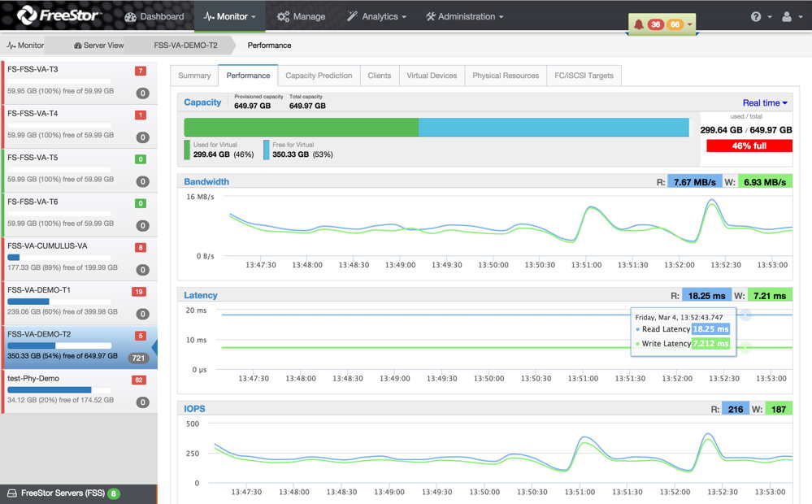Select server test-Phy-Demo
This screenshot has width=812, height=504.
coord(79,391)
